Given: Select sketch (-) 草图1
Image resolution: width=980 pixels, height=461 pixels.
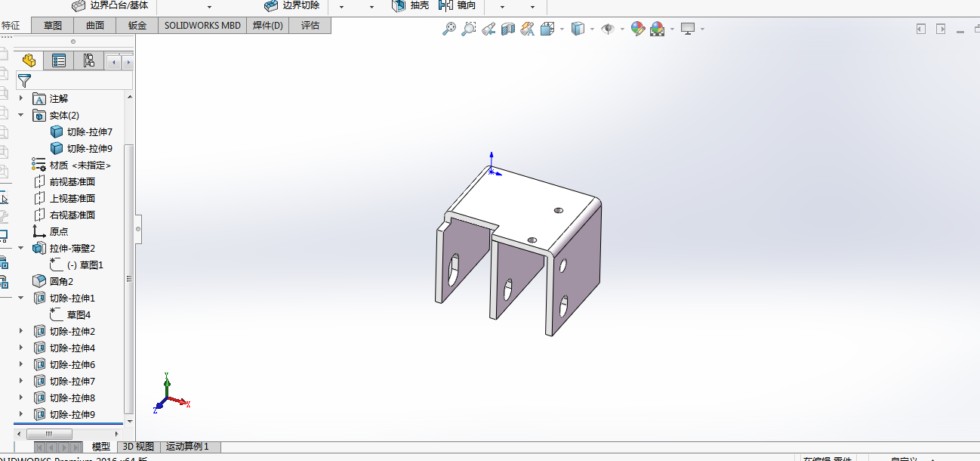Looking at the screenshot, I should 77,265.
